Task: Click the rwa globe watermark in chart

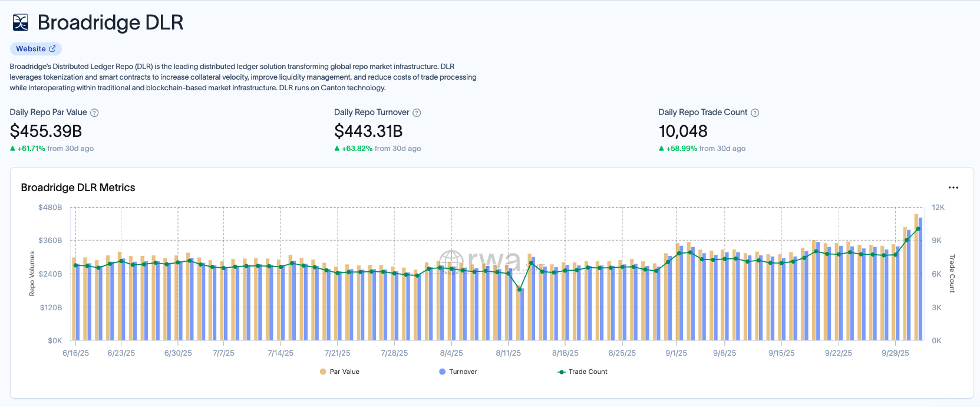Action: [452, 261]
